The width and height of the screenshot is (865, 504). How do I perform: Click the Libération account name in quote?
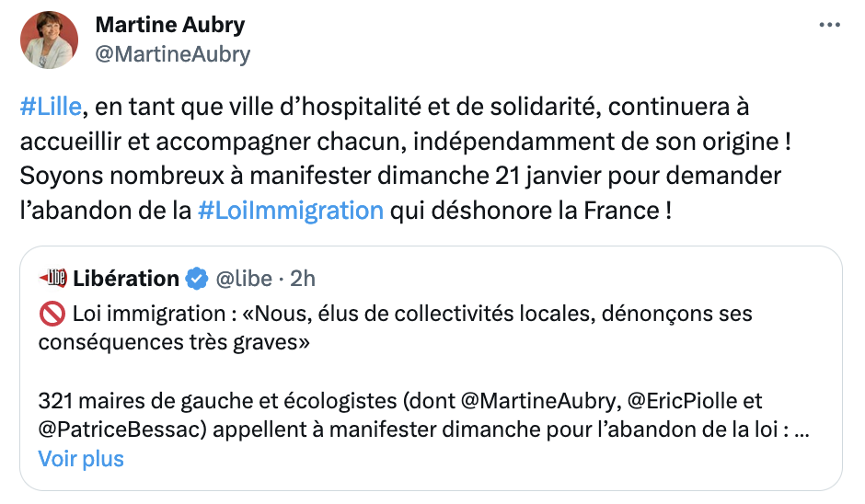click(126, 278)
